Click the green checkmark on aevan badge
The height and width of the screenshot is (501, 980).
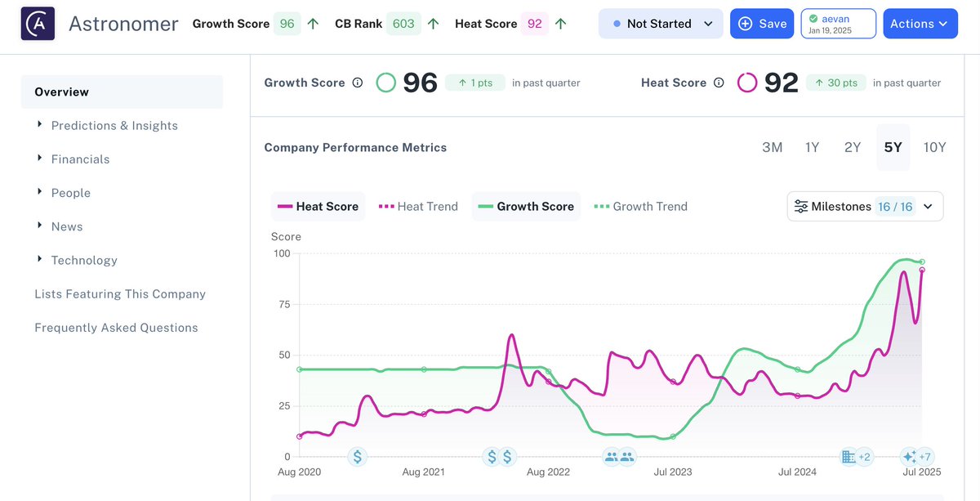[x=813, y=18]
